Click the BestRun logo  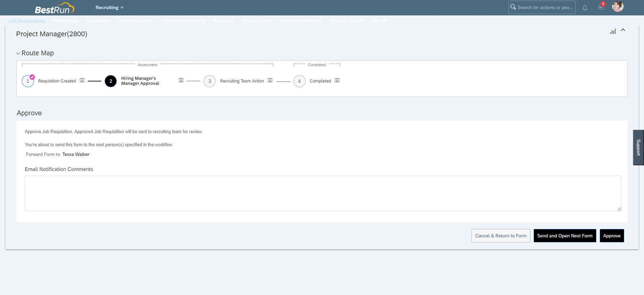click(54, 8)
